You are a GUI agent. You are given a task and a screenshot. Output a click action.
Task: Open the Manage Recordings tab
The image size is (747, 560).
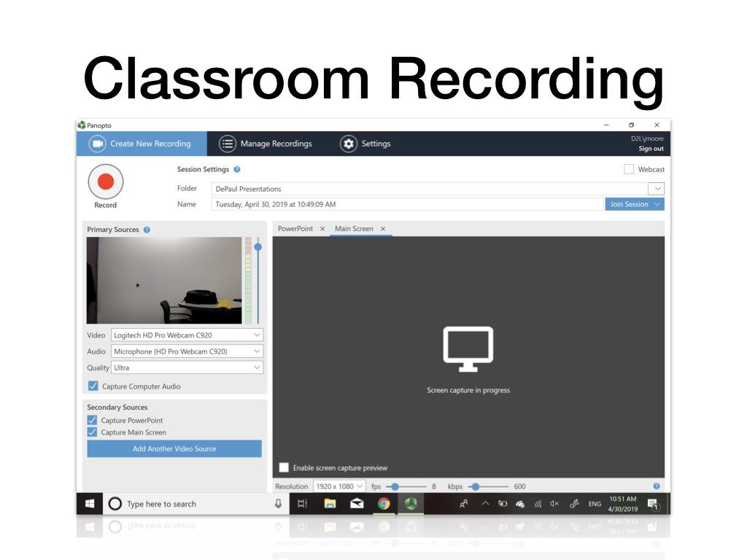(x=266, y=144)
